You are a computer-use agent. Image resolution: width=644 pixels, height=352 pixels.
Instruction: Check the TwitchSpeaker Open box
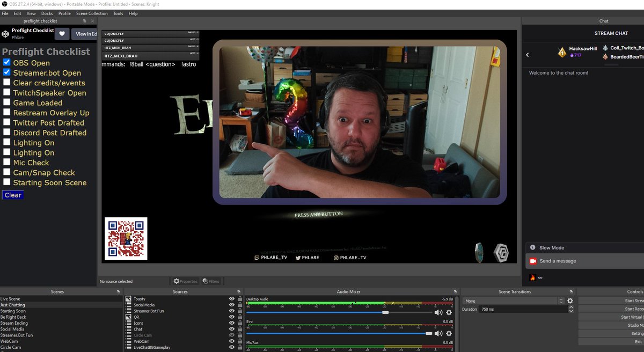(7, 92)
